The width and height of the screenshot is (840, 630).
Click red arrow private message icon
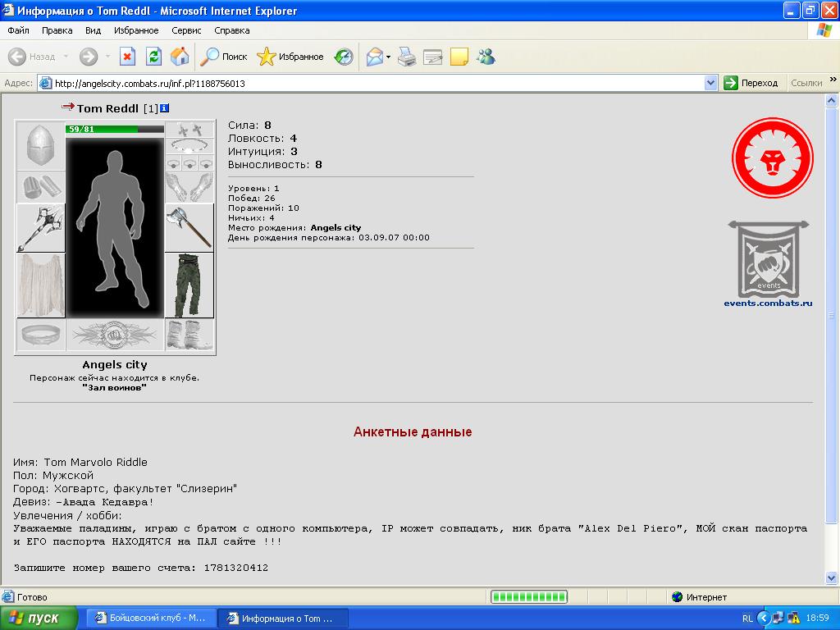coord(67,107)
